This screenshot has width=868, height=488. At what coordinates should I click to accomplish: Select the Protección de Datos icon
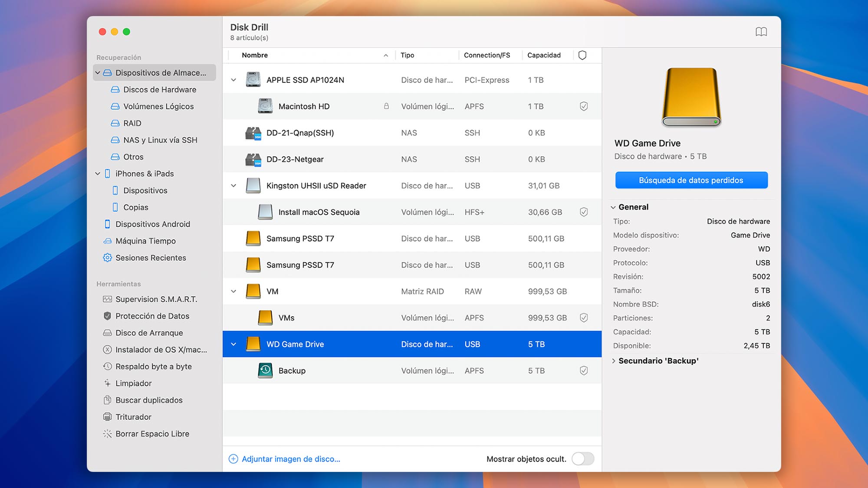(106, 316)
